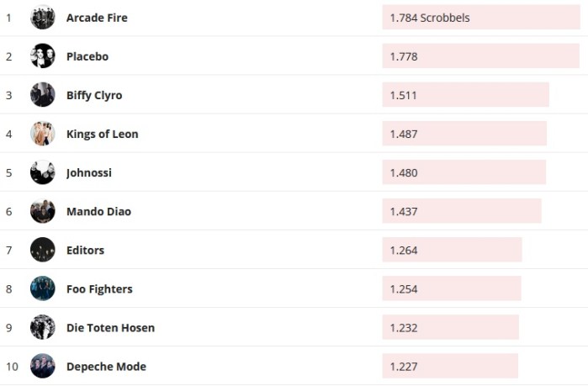Open the Kings of Leon link
Viewport: 588px width, 386px height.
tap(102, 134)
